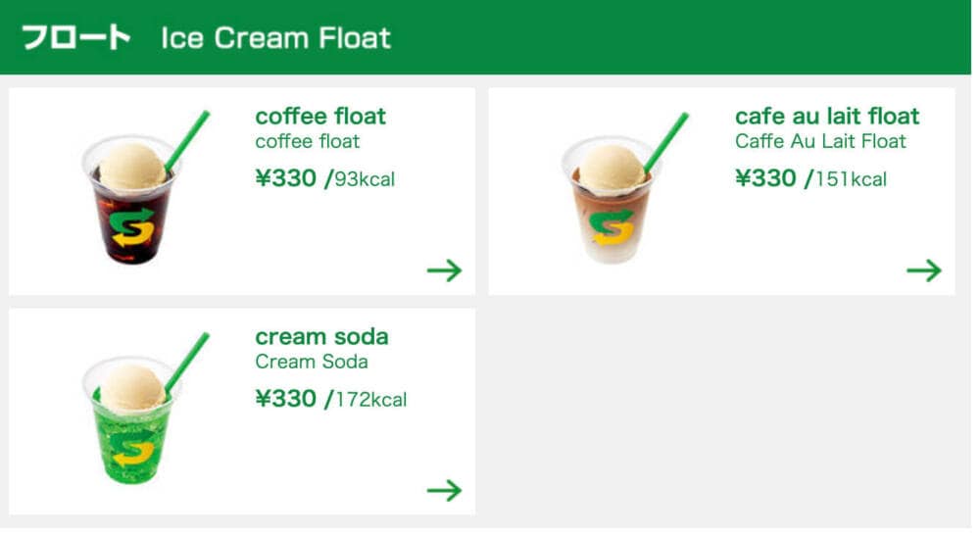The height and width of the screenshot is (536, 980).
Task: Click the bold 'cream soda' title
Action: coord(321,337)
